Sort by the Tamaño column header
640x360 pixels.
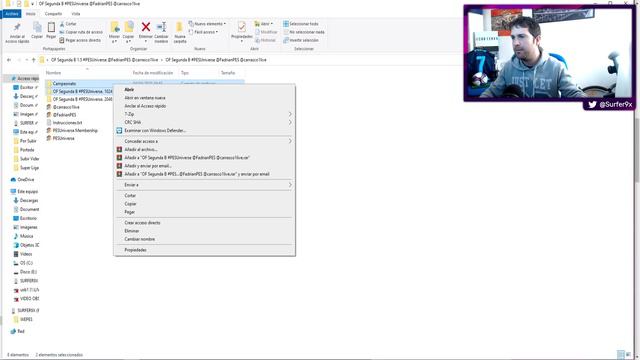point(228,73)
